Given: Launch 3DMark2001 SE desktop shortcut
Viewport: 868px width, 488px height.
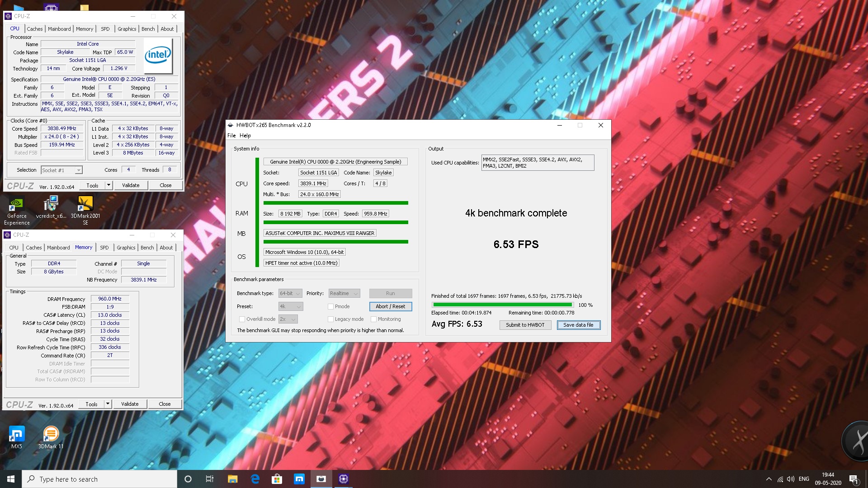Looking at the screenshot, I should pos(85,211).
